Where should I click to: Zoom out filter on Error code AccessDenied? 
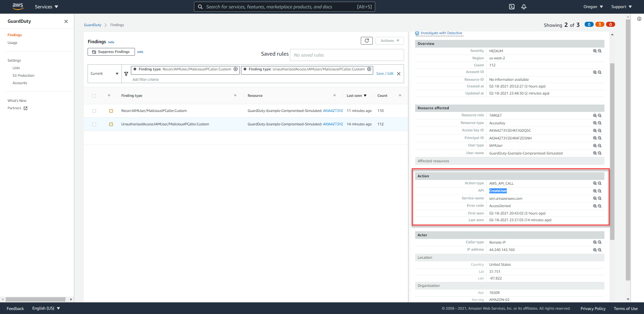click(600, 206)
